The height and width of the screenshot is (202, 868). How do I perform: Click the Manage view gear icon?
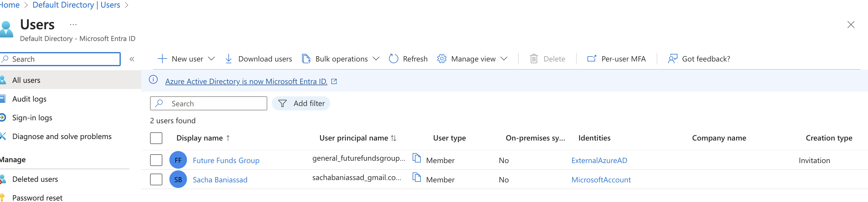441,59
